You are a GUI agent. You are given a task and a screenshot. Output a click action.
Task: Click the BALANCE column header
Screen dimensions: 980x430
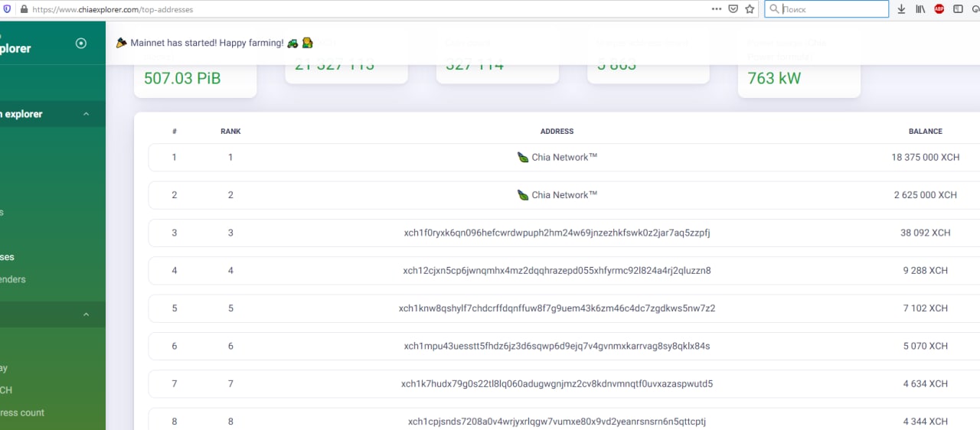(x=925, y=132)
